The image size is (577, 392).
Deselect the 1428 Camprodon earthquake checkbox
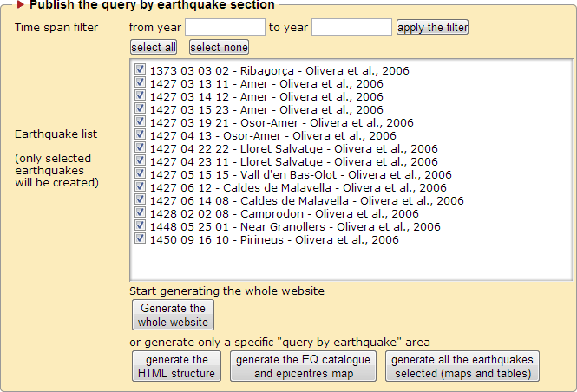click(141, 213)
